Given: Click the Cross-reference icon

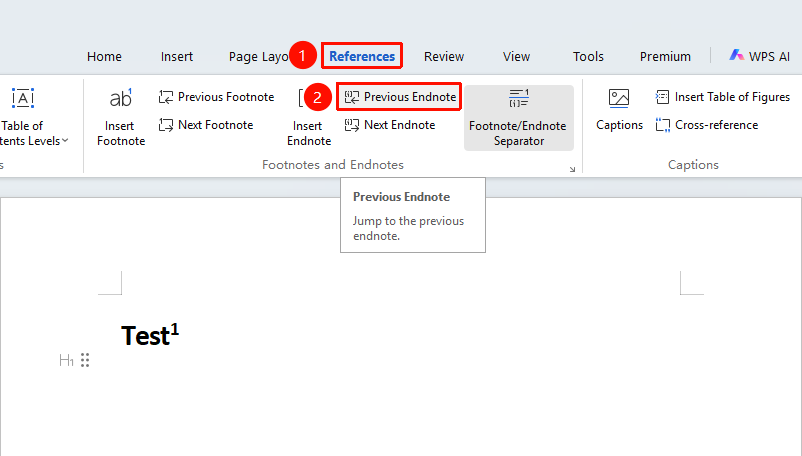Looking at the screenshot, I should coord(662,125).
